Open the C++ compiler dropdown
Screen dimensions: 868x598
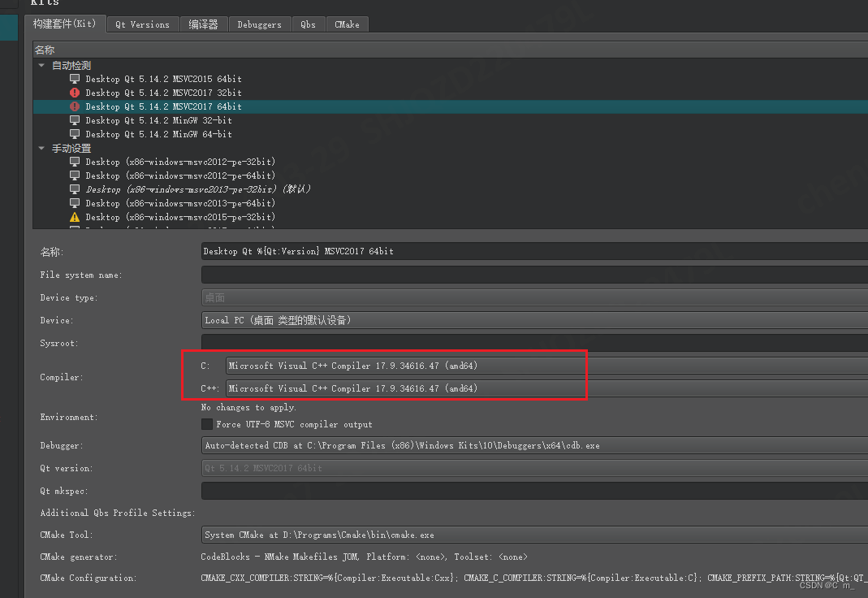point(547,388)
